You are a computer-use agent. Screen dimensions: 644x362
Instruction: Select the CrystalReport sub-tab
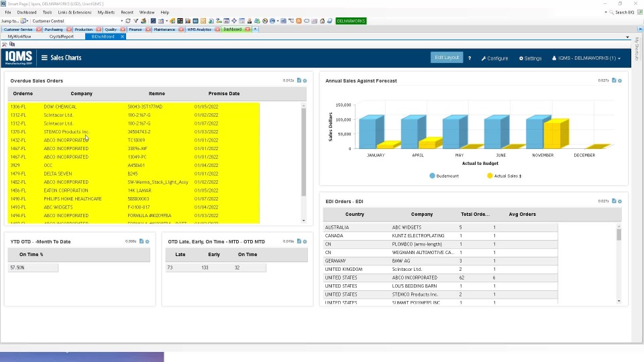pos(61,36)
